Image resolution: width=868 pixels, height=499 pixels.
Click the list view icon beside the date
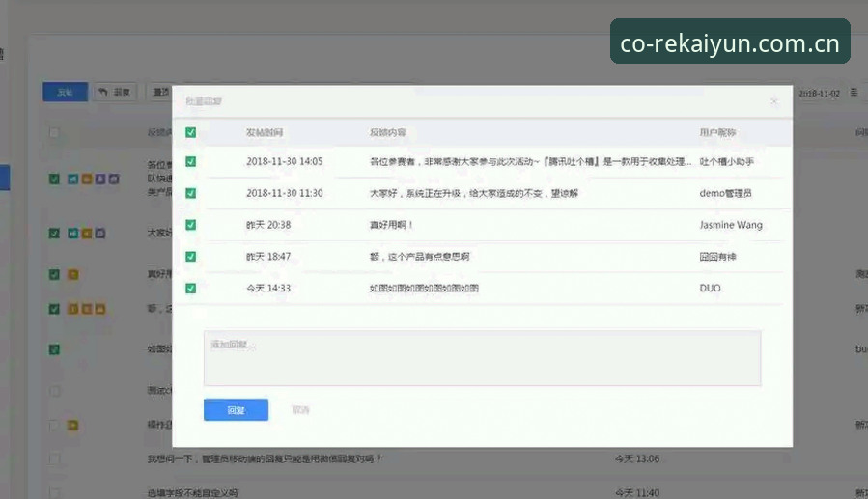coord(854,93)
